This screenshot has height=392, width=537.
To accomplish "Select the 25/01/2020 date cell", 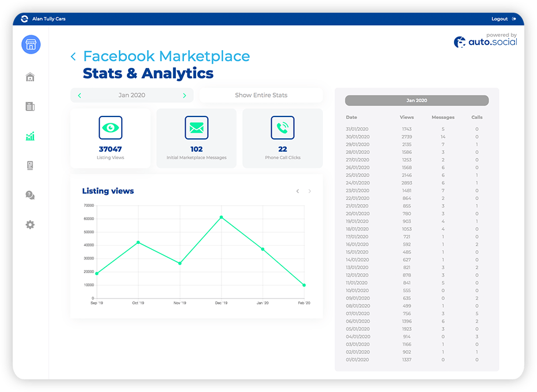I will [x=358, y=175].
